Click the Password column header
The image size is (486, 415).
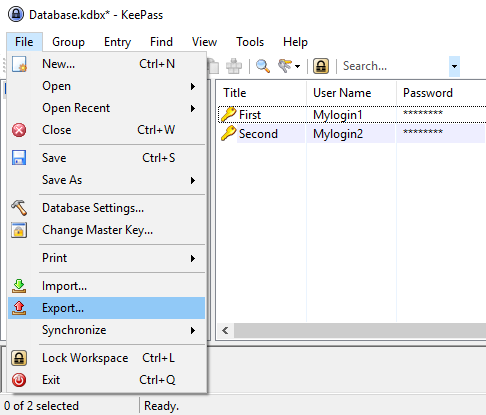441,93
